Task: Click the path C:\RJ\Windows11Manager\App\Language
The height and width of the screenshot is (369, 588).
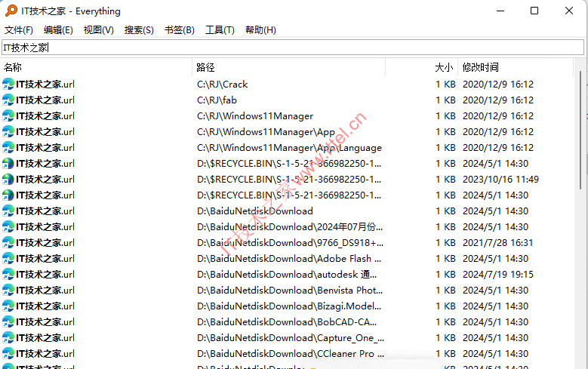Action: click(x=289, y=148)
